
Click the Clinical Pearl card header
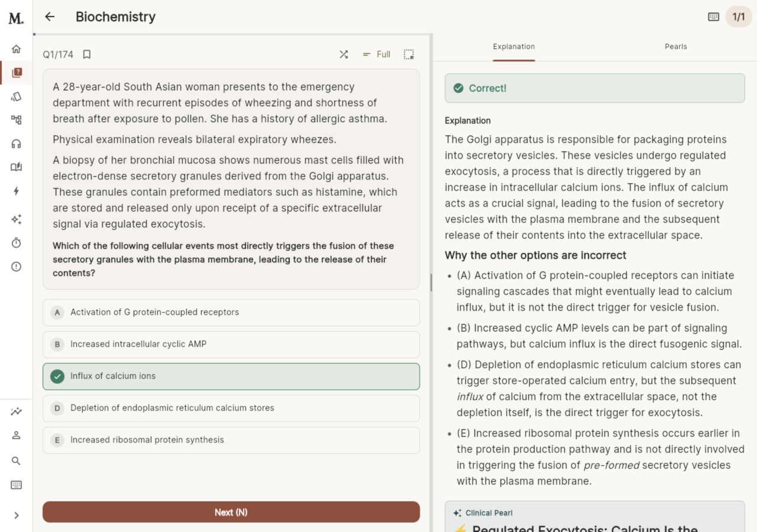pos(483,513)
